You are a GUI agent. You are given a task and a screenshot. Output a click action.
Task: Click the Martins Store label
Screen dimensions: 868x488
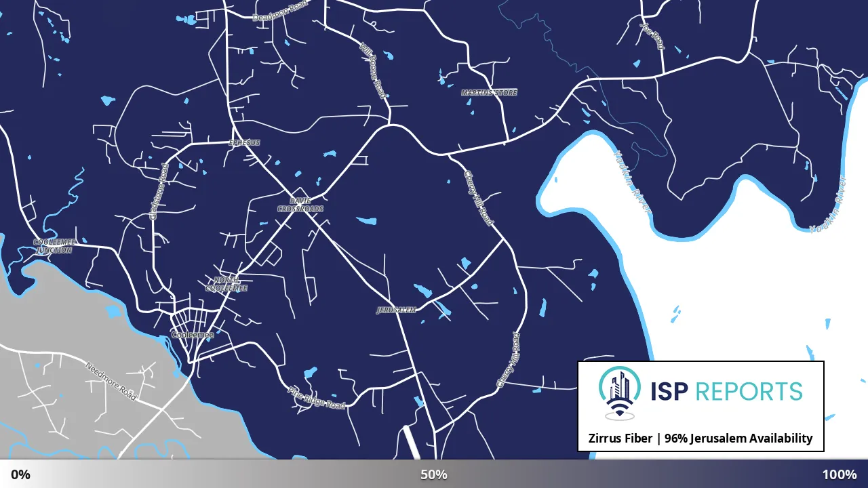coord(489,92)
